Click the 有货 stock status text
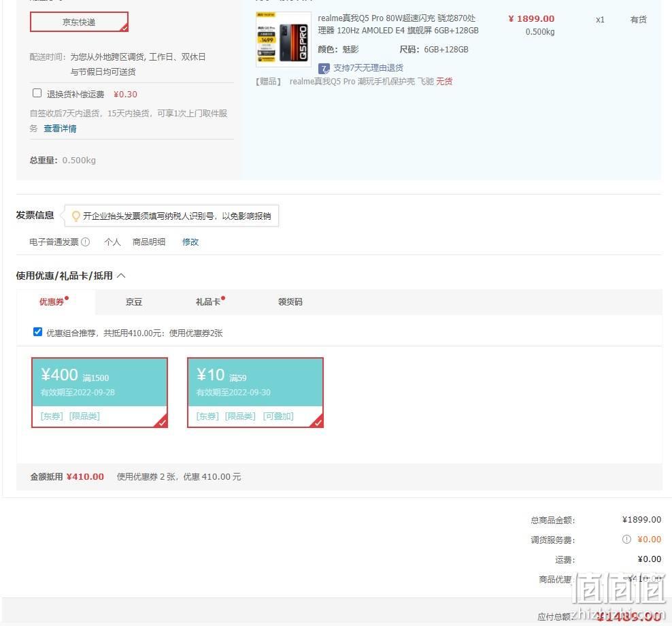Screen dimensions: 672x626 pyautogui.click(x=639, y=19)
